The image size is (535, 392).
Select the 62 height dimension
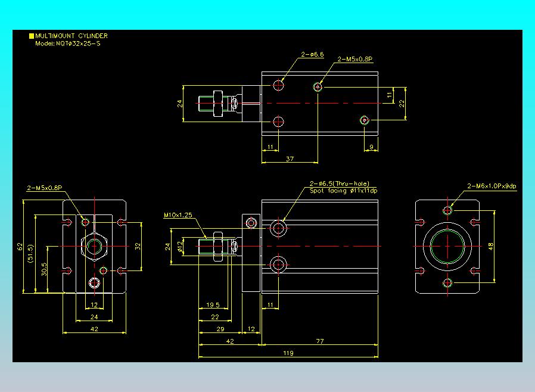coord(20,247)
